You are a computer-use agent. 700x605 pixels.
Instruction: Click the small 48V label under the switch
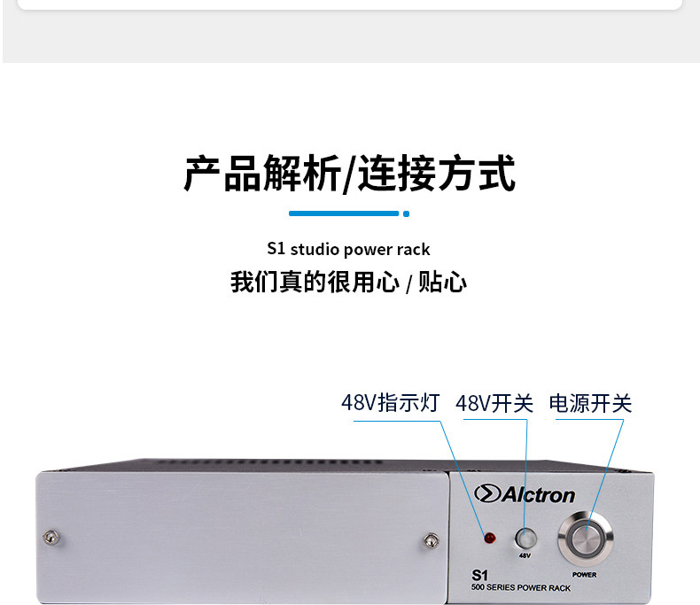[x=525, y=555]
